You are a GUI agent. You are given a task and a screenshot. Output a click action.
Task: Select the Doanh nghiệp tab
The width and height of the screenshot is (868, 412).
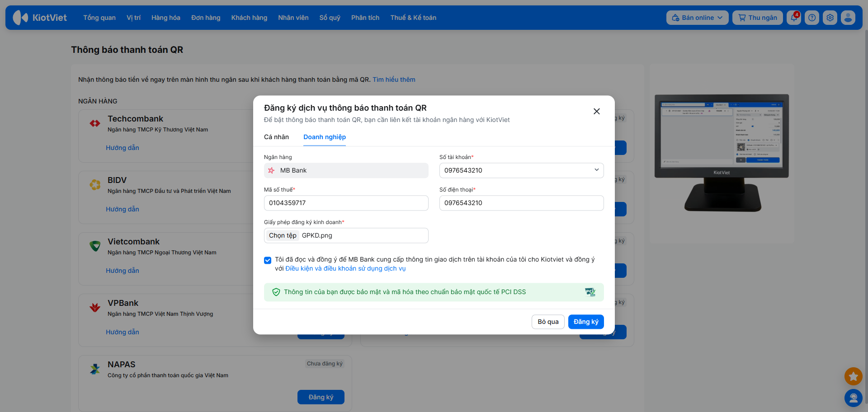(x=324, y=137)
